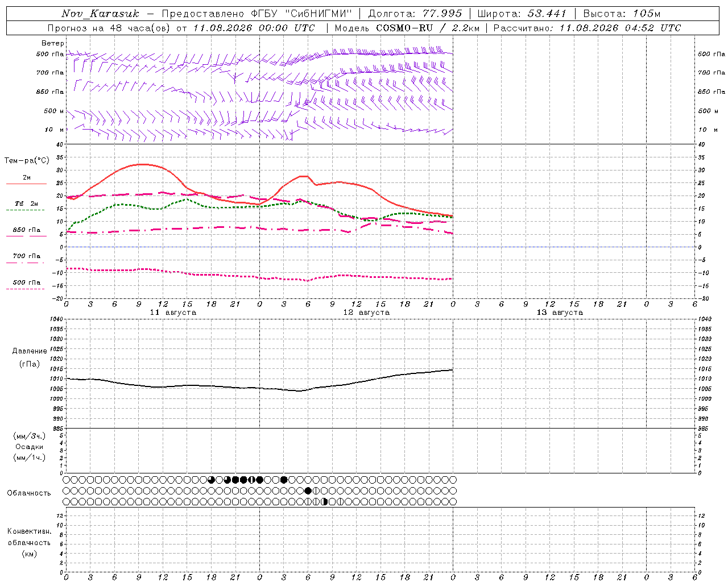Click the station name Nov_Karasuk in the header
728x582 pixels.
click(100, 14)
